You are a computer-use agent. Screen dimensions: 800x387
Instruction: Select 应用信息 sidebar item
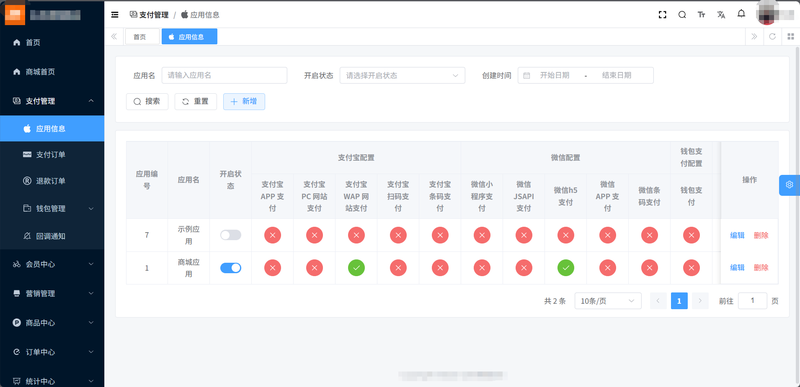click(x=52, y=128)
